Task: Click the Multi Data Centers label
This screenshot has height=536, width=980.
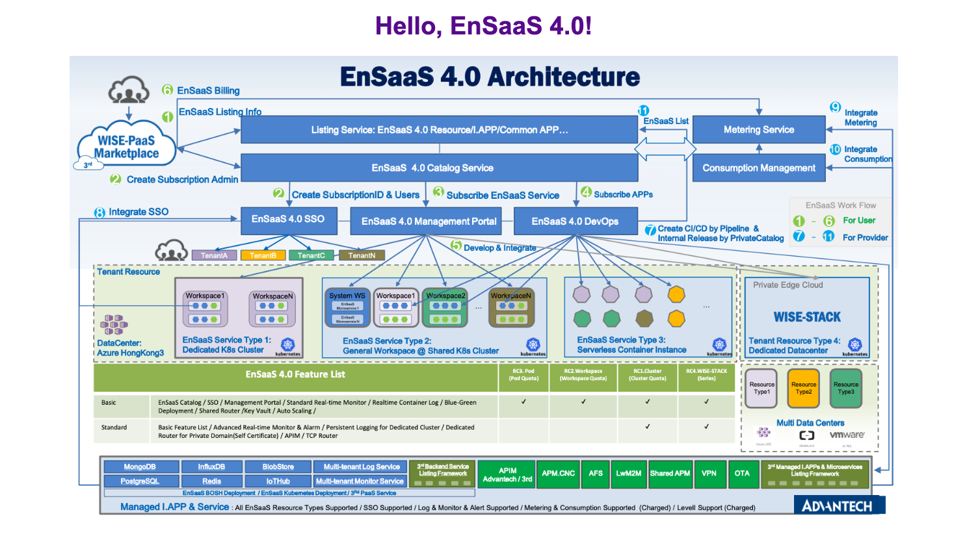Action: pyautogui.click(x=810, y=423)
